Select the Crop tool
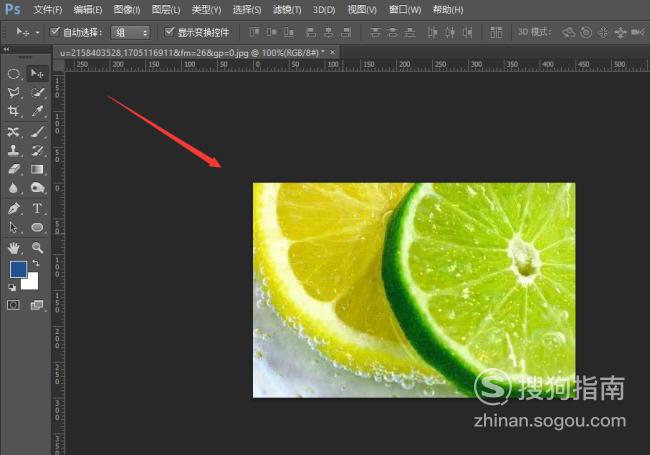 coord(14,111)
